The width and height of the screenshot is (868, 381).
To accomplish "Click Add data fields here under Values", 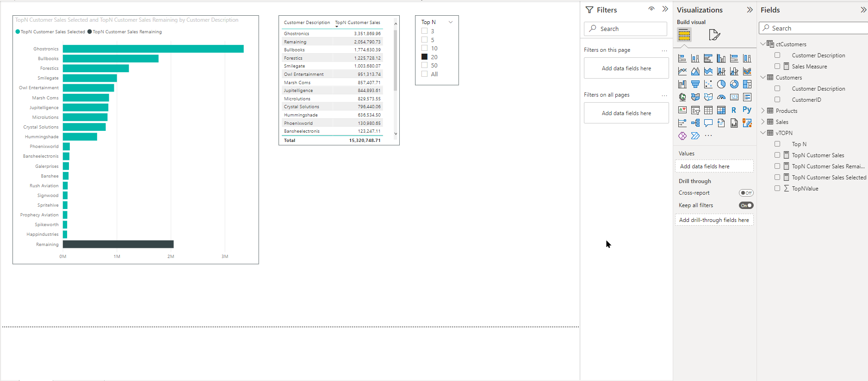I will coord(714,166).
